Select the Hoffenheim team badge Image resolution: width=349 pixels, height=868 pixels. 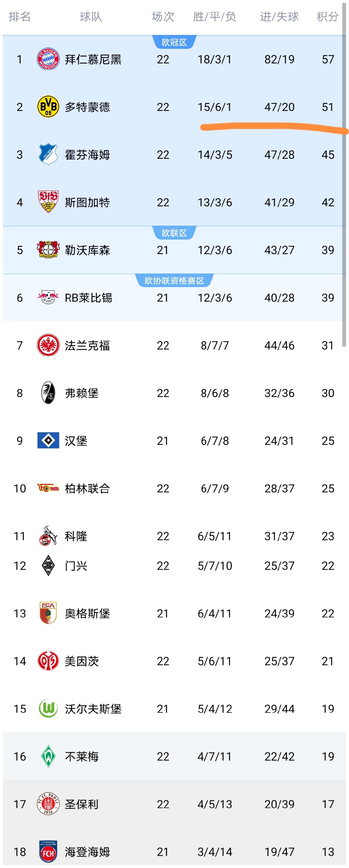click(48, 154)
